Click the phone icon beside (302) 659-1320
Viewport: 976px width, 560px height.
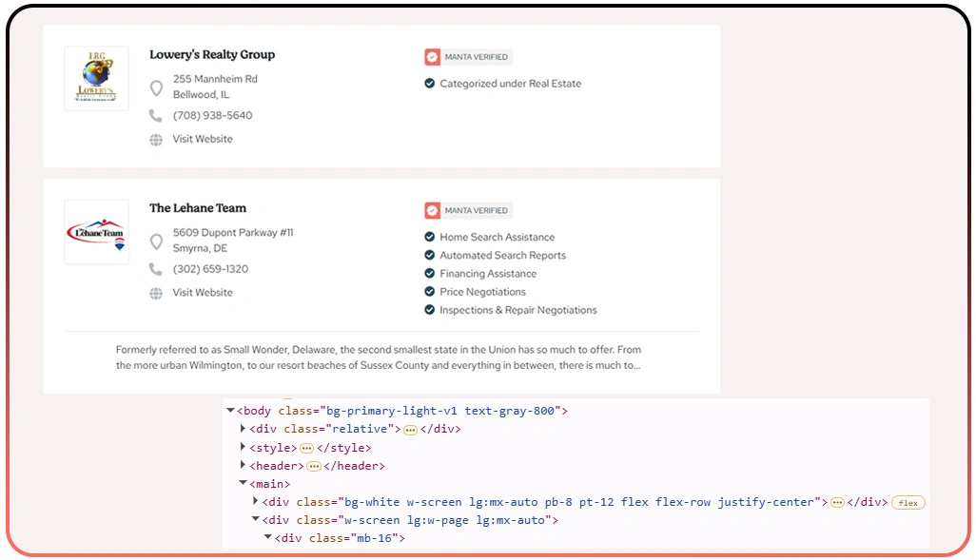point(156,270)
